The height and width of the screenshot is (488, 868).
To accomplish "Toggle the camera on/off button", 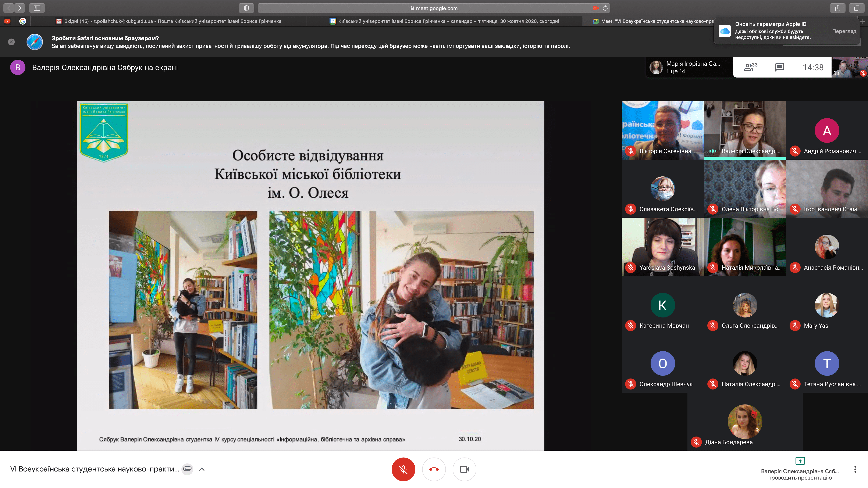I will tap(464, 469).
